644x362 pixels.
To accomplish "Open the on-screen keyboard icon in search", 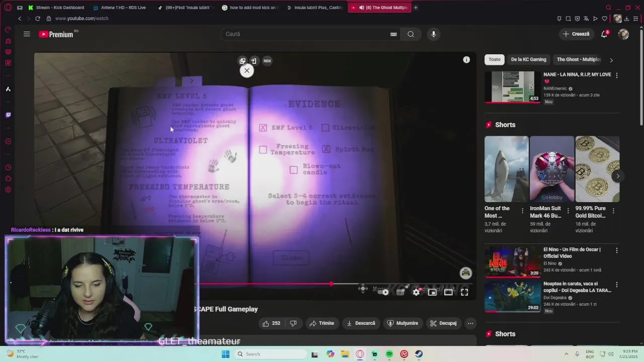I will (393, 34).
